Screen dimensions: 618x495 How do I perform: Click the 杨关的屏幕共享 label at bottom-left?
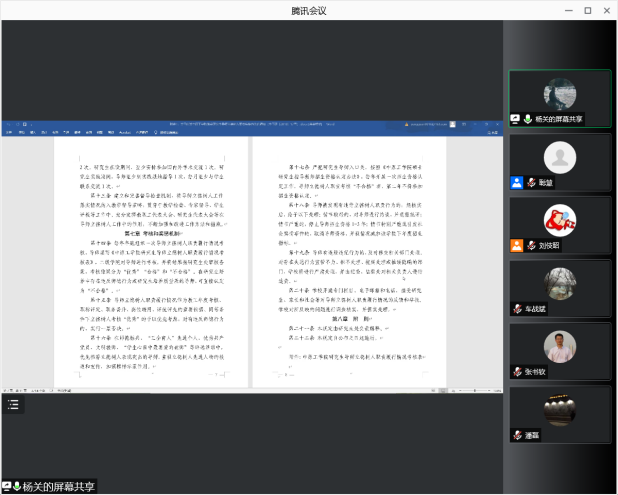pyautogui.click(x=59, y=487)
